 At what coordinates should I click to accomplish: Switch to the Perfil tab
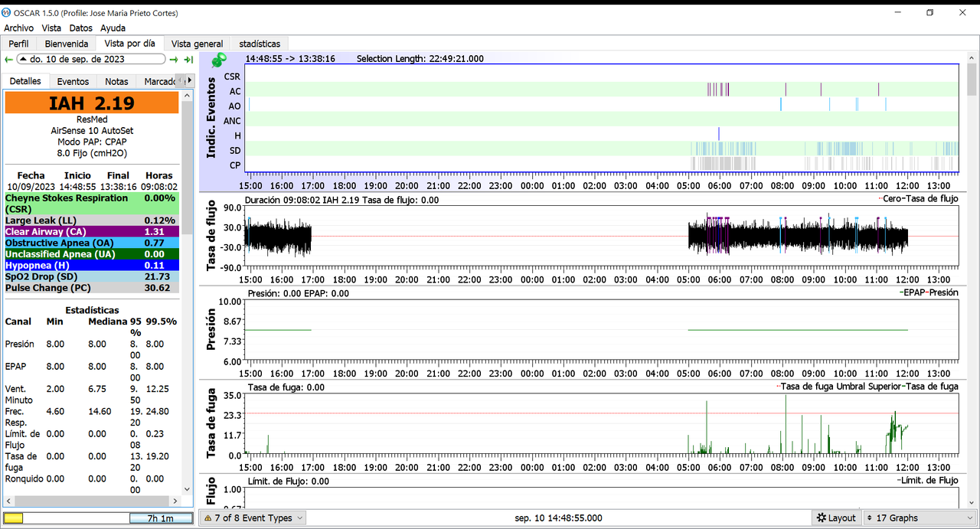pyautogui.click(x=19, y=44)
